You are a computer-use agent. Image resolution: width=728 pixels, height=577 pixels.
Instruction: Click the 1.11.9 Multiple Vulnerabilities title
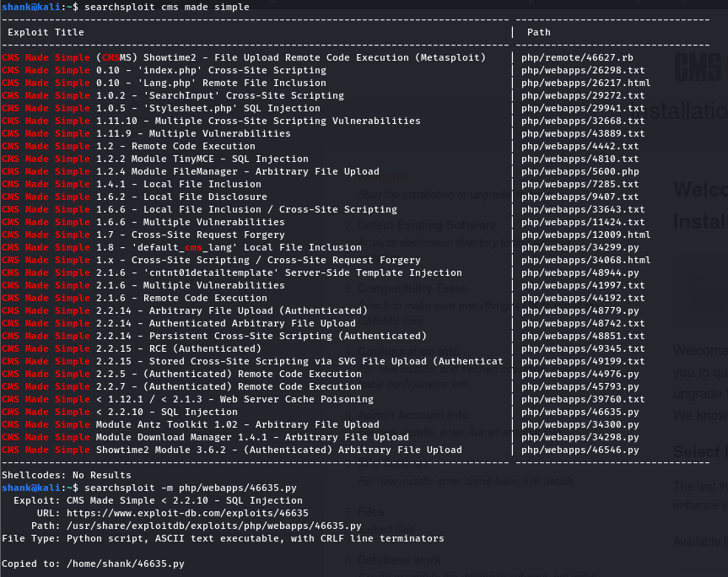pyautogui.click(x=146, y=133)
